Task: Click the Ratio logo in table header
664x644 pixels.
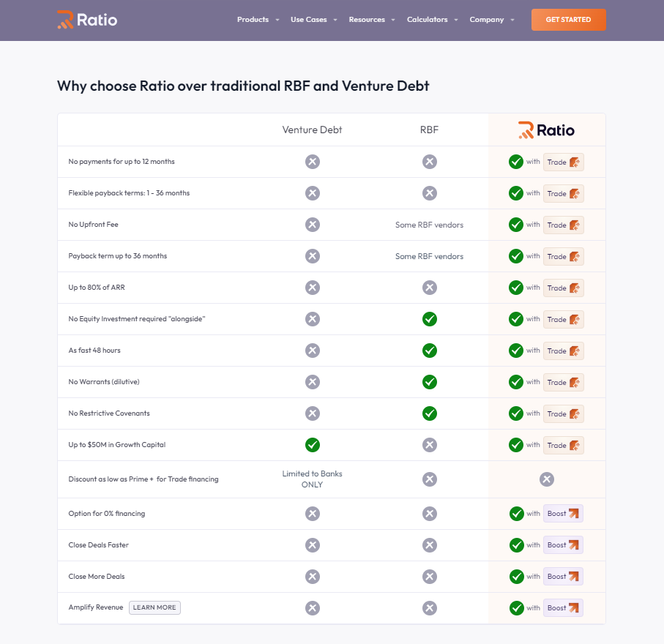Action: pos(546,130)
